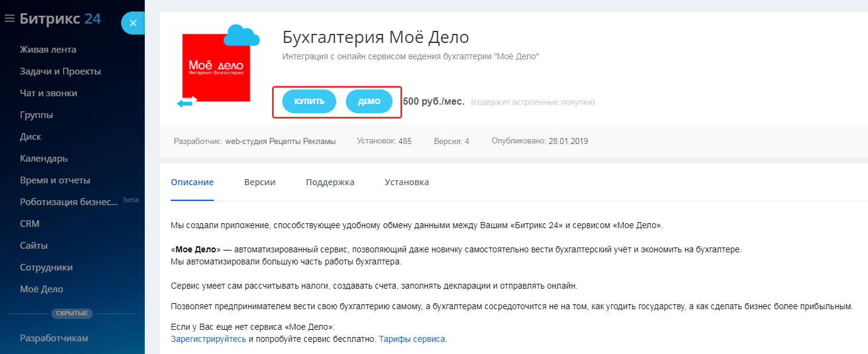Click developer name web-студия Рецепты Рекламы
The width and height of the screenshot is (868, 354).
coord(280,141)
